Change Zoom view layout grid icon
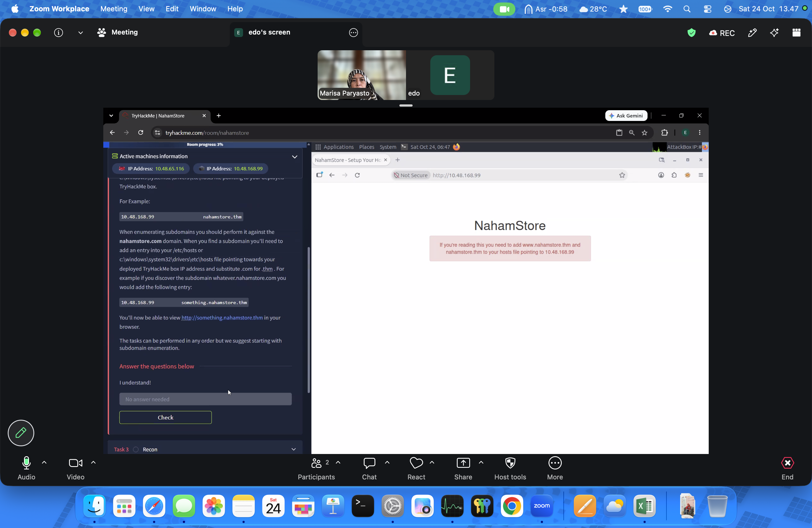The height and width of the screenshot is (528, 812). click(796, 32)
